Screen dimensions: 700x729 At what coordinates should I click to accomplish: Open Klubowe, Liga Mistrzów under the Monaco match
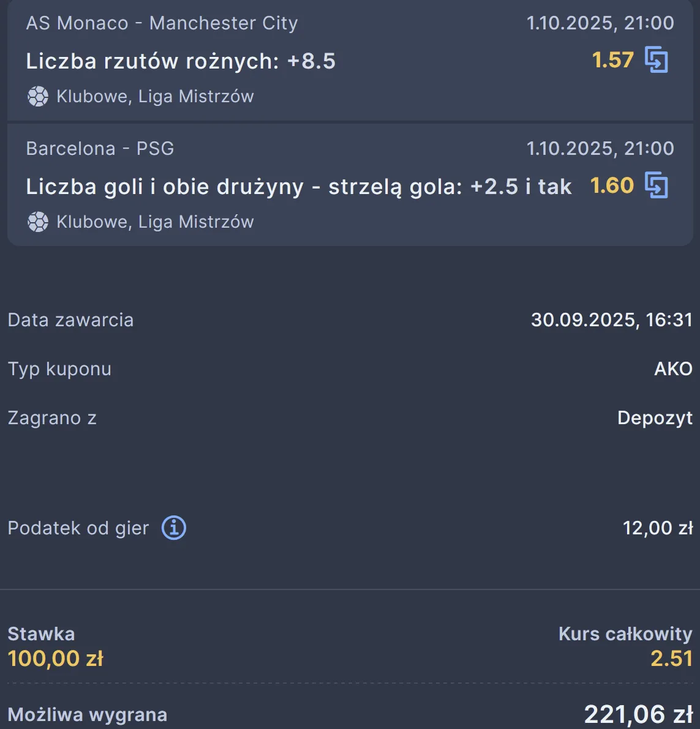pyautogui.click(x=155, y=97)
